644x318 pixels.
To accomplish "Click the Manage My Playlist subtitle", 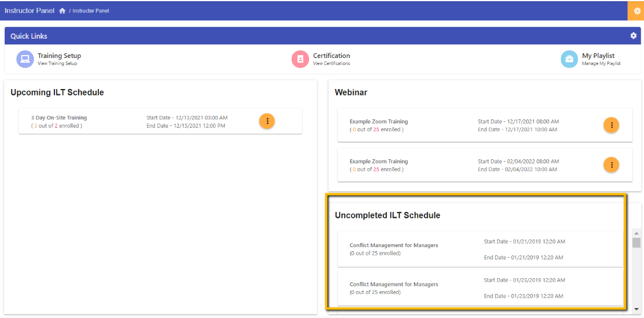I will (601, 64).
